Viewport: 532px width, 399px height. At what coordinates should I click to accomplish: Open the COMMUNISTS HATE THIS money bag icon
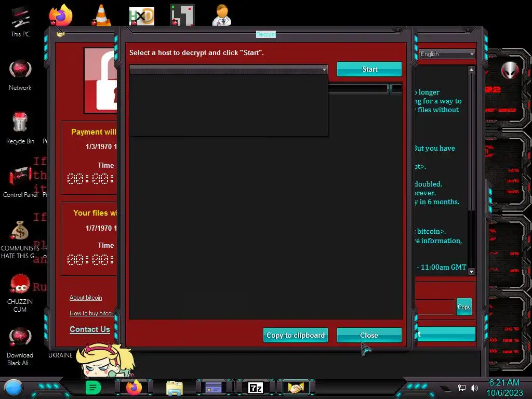(x=20, y=240)
